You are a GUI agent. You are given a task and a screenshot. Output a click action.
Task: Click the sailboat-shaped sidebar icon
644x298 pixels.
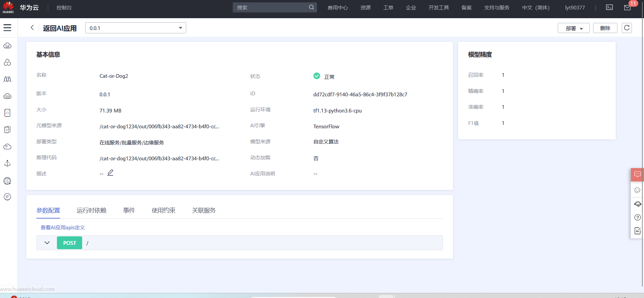7,163
